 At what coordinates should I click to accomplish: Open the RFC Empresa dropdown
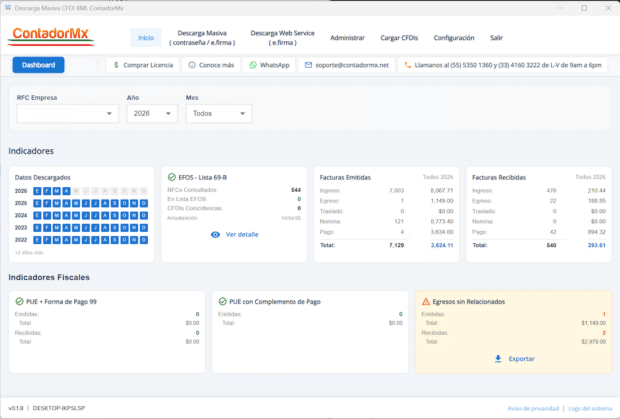coord(68,113)
